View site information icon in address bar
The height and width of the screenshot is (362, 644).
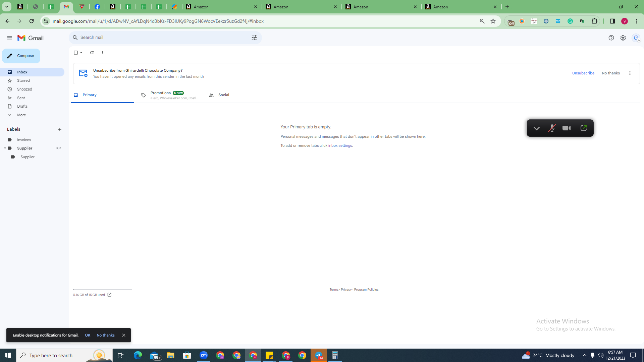coord(46,21)
